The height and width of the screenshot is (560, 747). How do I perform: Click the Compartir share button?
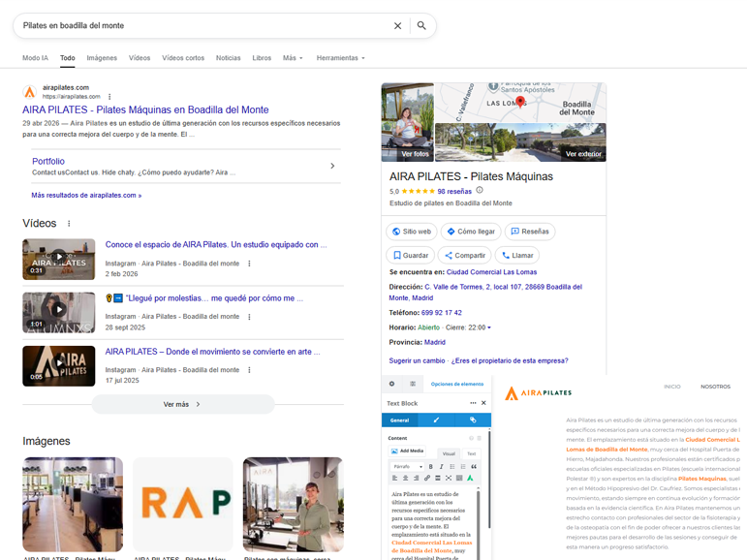tap(464, 255)
